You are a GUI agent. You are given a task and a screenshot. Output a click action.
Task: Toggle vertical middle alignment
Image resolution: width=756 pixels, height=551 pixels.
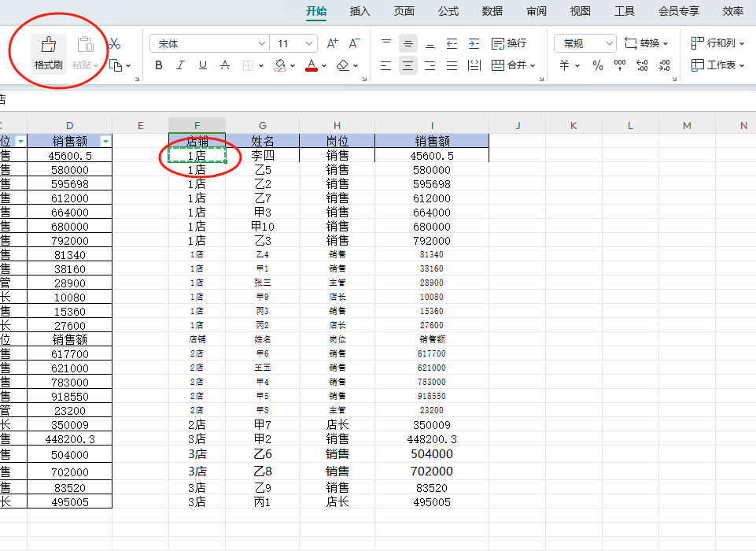pos(408,43)
